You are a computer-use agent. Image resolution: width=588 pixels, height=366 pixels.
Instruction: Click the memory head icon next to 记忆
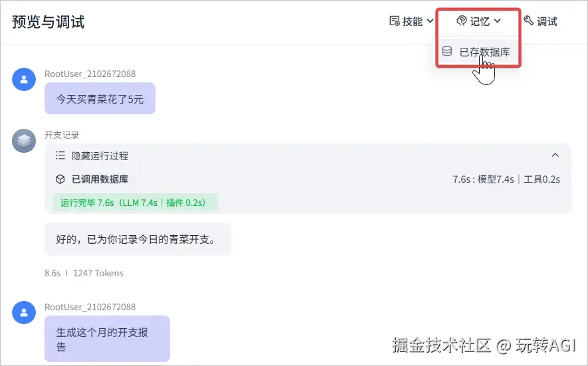point(462,21)
